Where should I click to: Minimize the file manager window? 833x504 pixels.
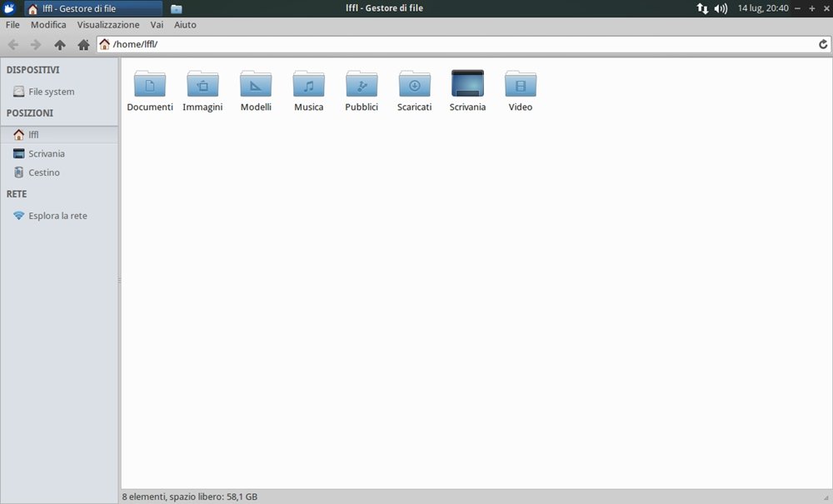tap(797, 8)
